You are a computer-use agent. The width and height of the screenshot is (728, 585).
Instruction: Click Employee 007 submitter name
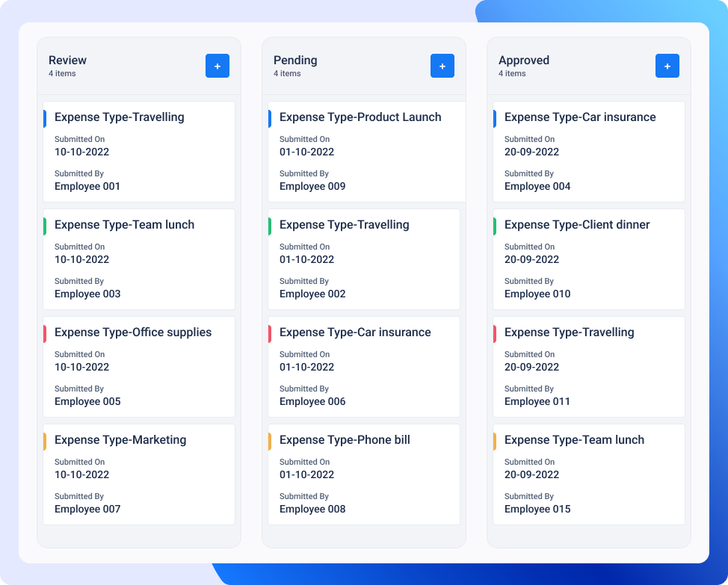coord(87,510)
